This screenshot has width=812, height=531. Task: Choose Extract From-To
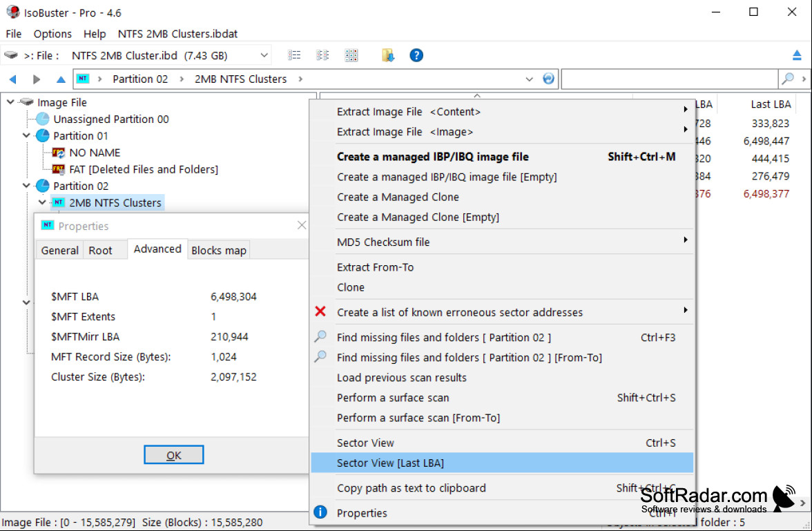[502, 267]
